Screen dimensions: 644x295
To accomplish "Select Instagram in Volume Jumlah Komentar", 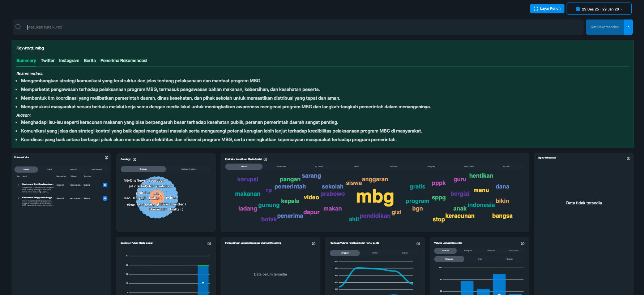I will click(x=468, y=251).
